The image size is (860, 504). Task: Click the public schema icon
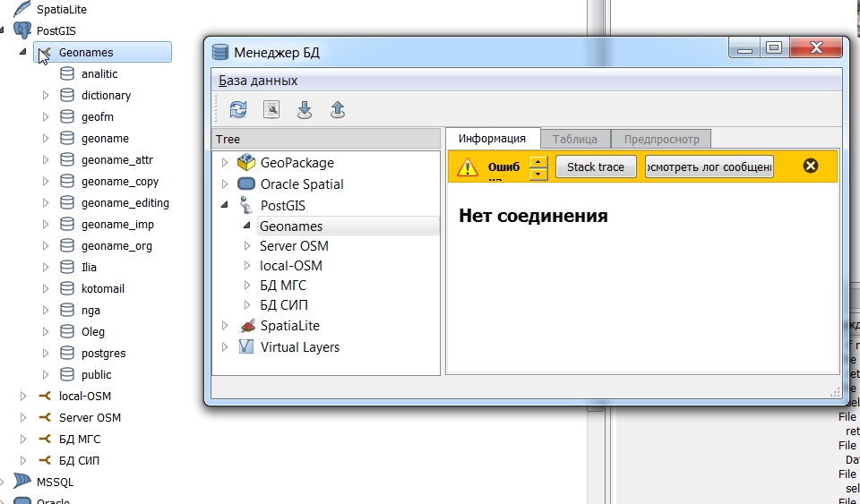[x=67, y=374]
